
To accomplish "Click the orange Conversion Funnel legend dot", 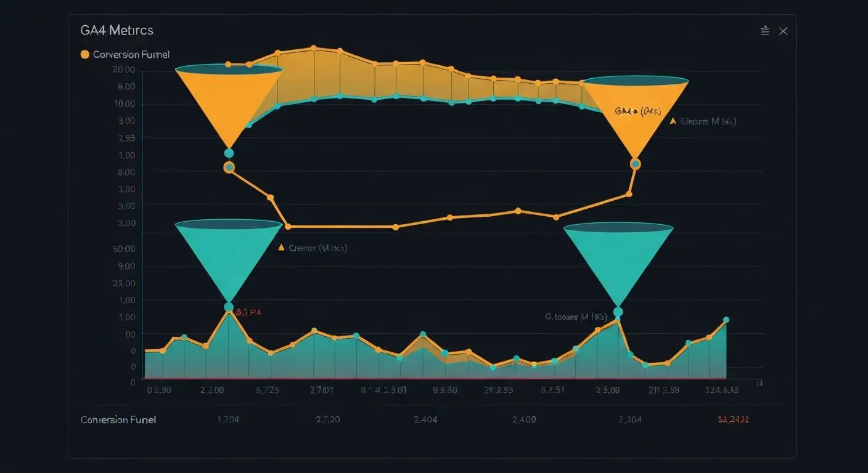I will click(85, 54).
